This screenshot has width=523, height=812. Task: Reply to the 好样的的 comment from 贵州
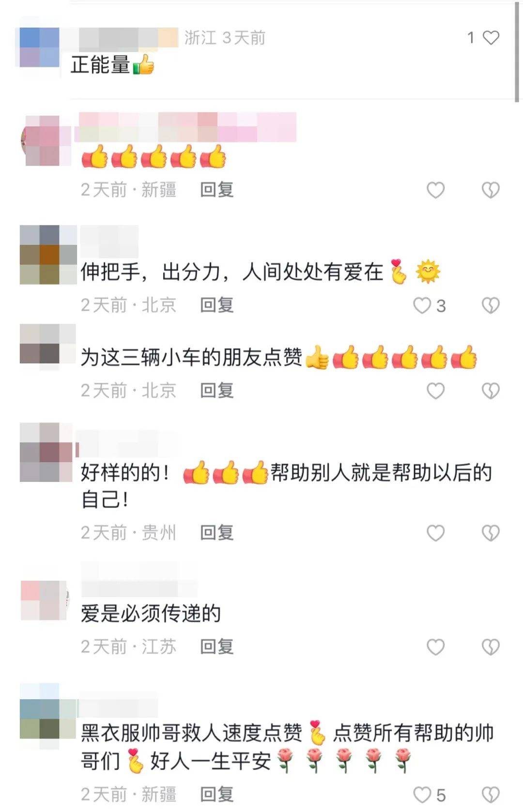click(x=217, y=532)
